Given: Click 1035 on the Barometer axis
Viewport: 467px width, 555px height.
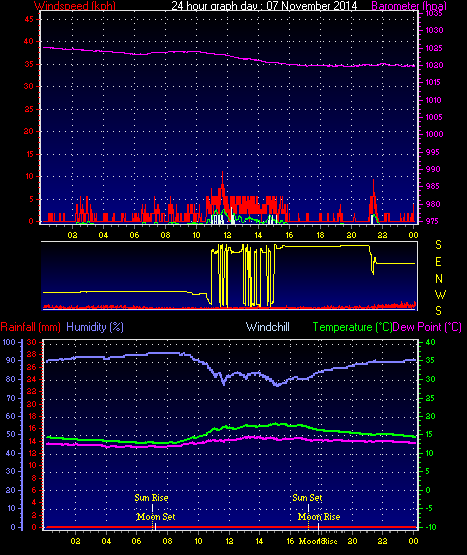Looking at the screenshot, I should point(434,13).
